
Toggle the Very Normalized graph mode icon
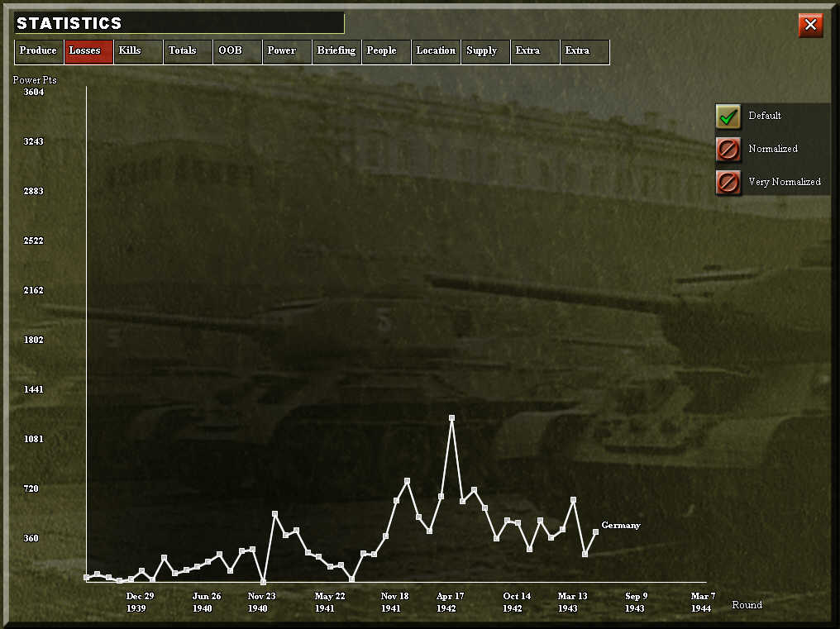(x=728, y=183)
